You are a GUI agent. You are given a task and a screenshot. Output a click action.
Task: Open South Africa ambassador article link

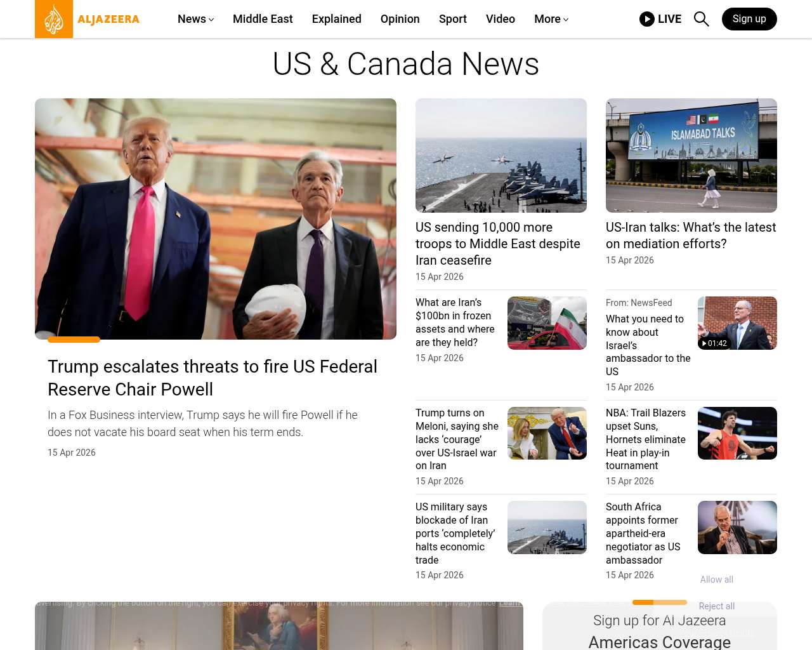coord(643,533)
